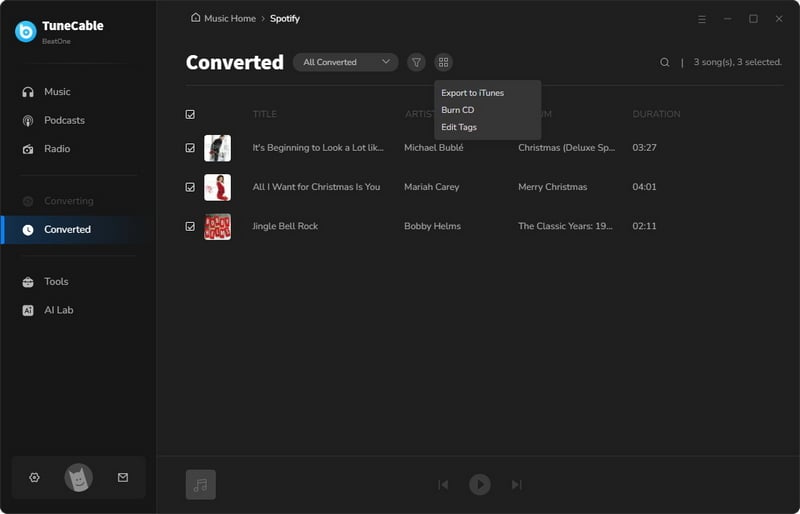Image resolution: width=800 pixels, height=514 pixels.
Task: Click artist name Bobby Helms
Action: [x=432, y=227]
